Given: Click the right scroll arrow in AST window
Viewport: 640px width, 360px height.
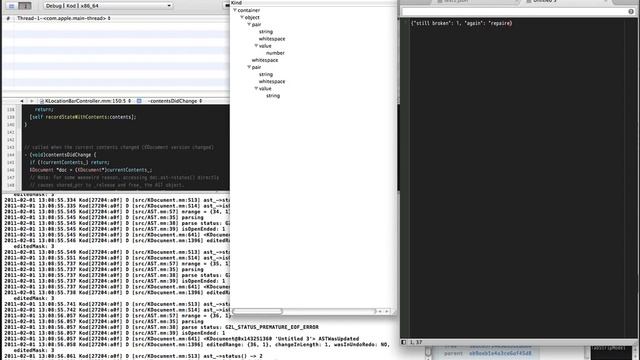Looking at the screenshot, I should [387, 311].
